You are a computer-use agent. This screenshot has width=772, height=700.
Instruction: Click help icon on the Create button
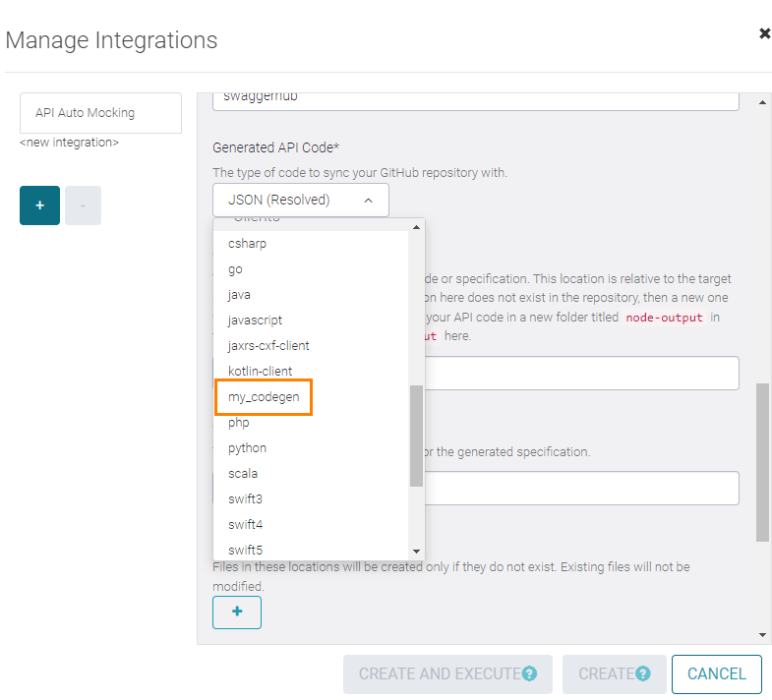click(x=643, y=674)
